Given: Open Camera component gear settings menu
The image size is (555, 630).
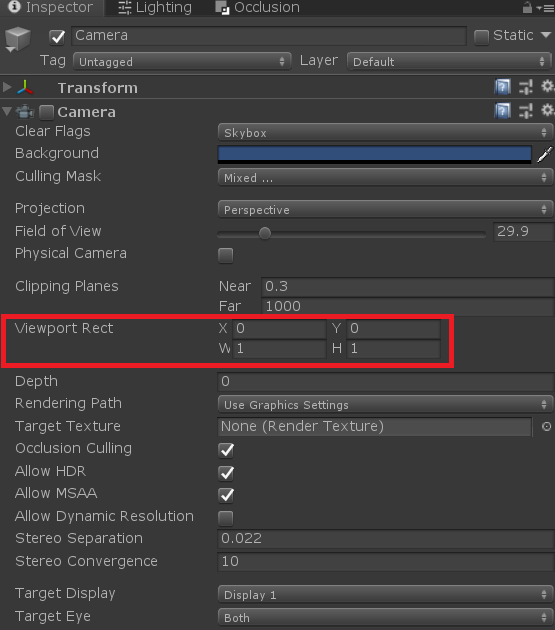Looking at the screenshot, I should click(547, 110).
